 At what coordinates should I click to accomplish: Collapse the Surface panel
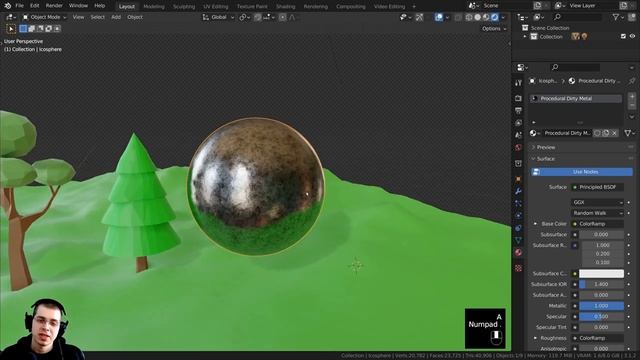(582, 159)
